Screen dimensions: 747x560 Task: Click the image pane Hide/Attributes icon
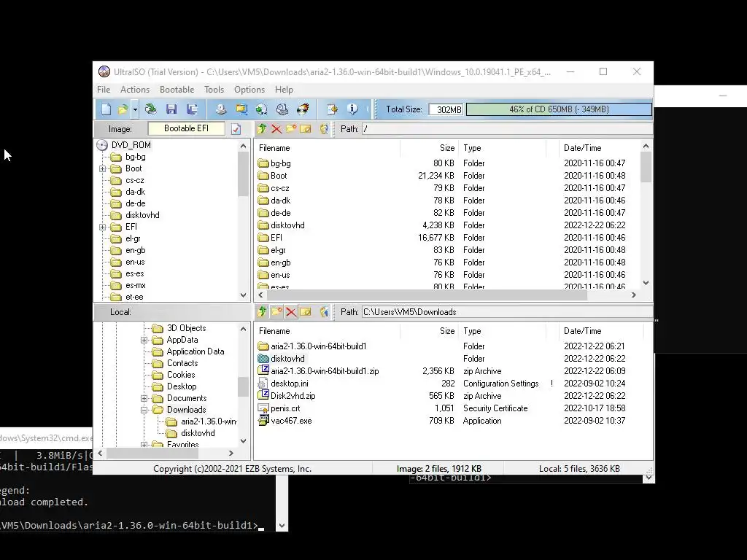(324, 129)
